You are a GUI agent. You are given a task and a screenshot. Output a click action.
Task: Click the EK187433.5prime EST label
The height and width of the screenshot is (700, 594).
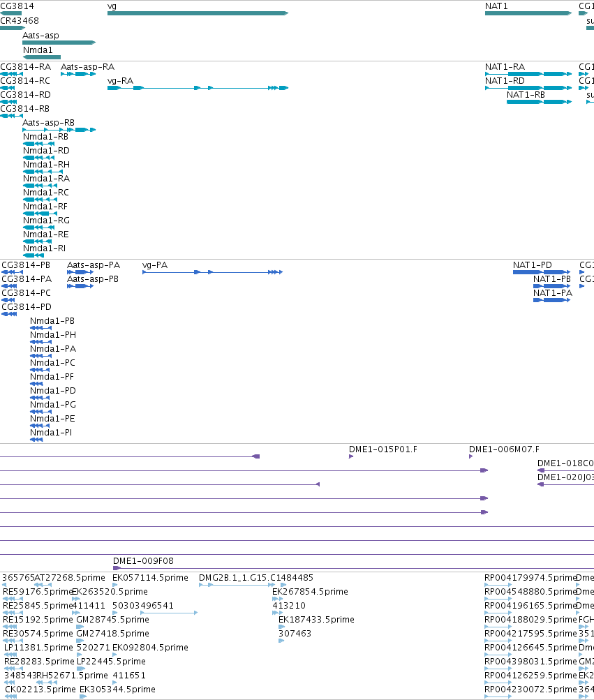pyautogui.click(x=316, y=619)
